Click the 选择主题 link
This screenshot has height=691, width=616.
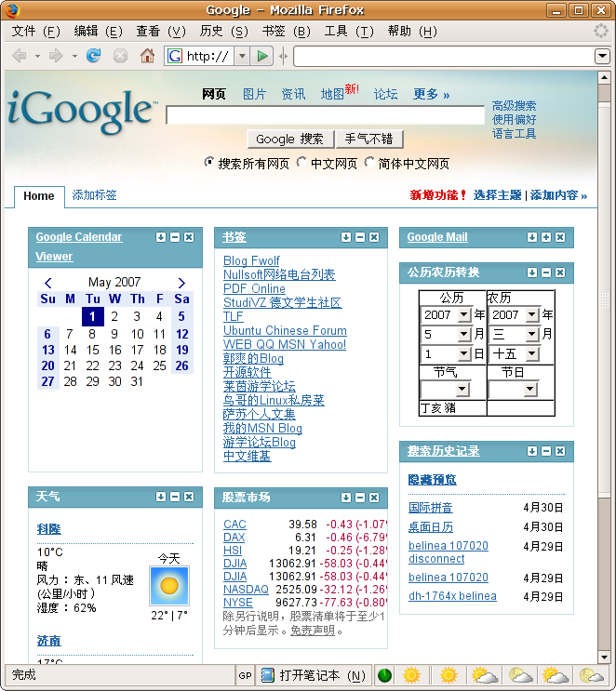click(x=497, y=195)
